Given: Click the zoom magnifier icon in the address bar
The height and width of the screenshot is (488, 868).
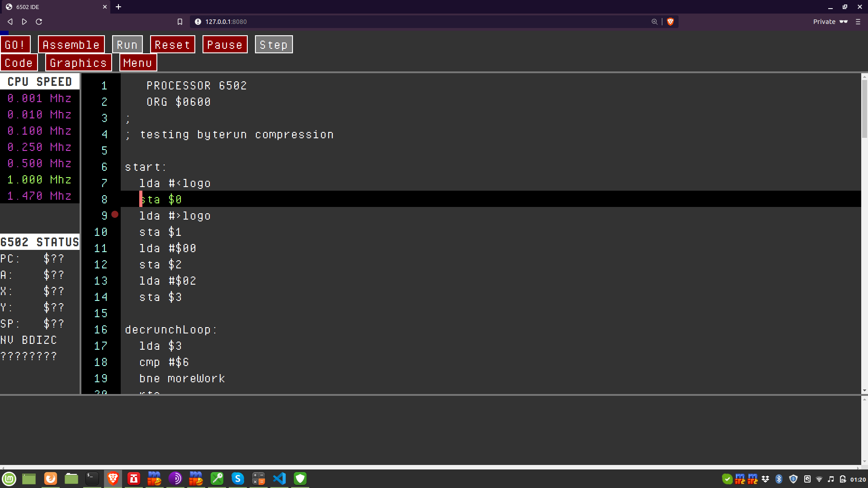Looking at the screenshot, I should point(654,22).
